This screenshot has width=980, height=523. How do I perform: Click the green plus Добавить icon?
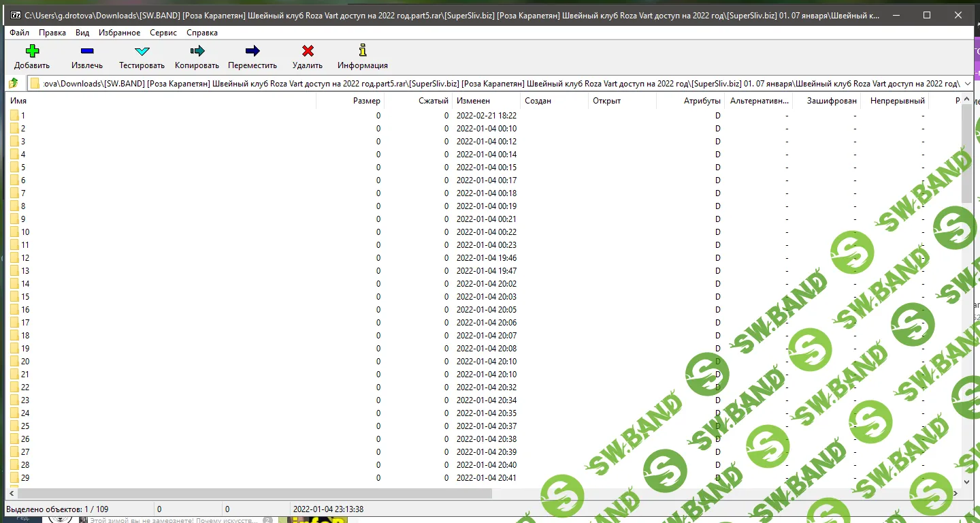click(x=32, y=51)
